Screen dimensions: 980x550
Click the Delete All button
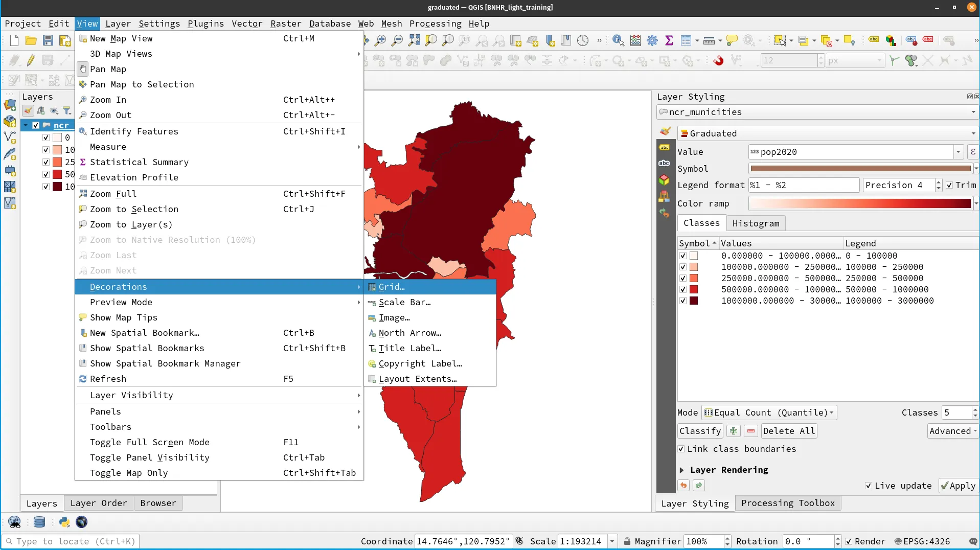(x=788, y=431)
